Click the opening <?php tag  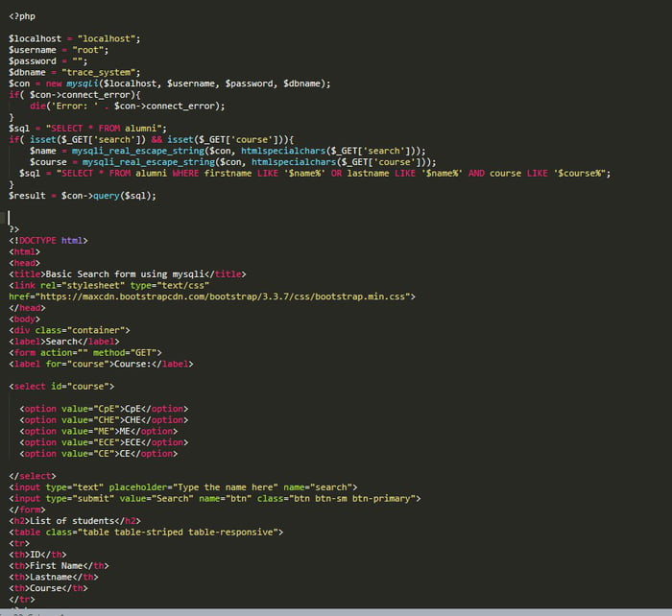[x=23, y=16]
